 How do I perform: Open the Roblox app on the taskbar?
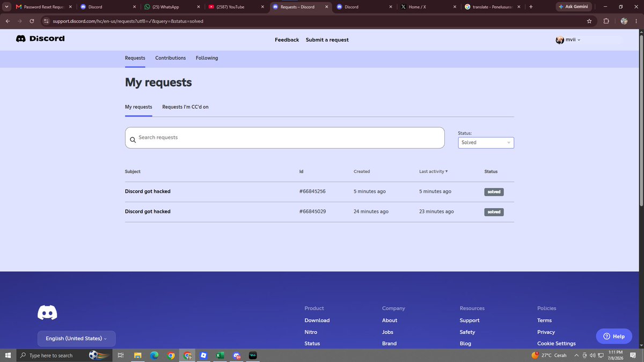pos(203,355)
